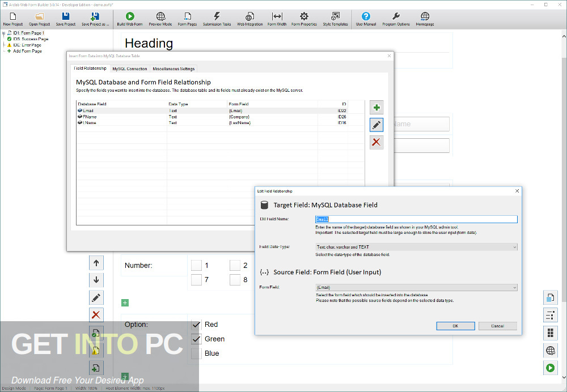Select the LName database field row

tap(220, 123)
